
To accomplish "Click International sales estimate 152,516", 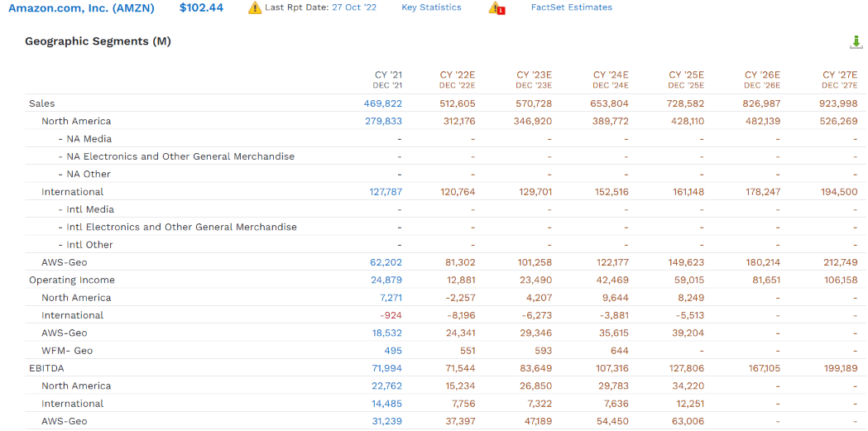I will (611, 192).
